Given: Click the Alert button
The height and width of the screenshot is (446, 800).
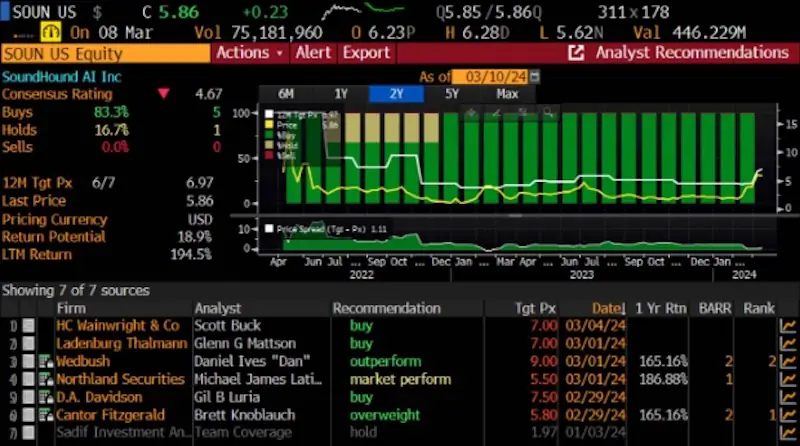Looking at the screenshot, I should (314, 53).
